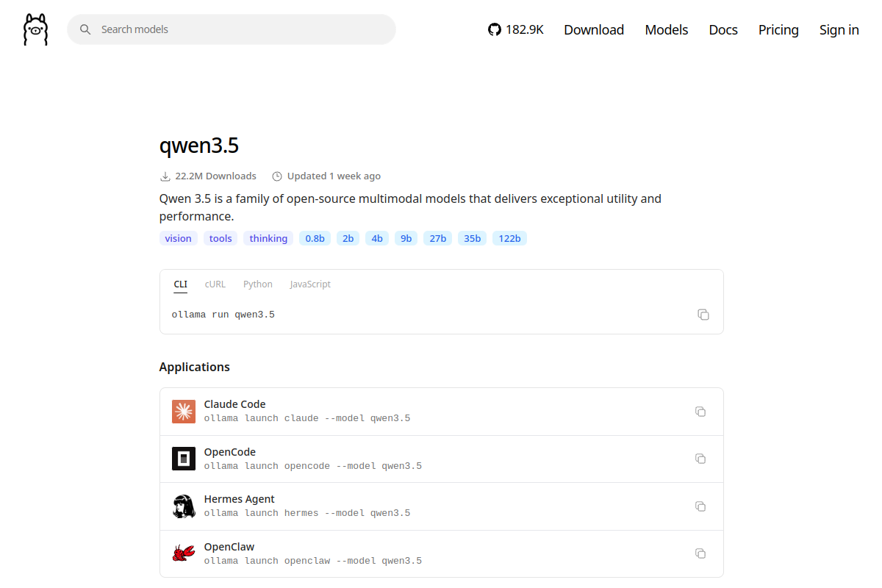Viewport: 882px width, 588px height.
Task: Copy the ollama run qwen3.5 command
Action: 703,315
